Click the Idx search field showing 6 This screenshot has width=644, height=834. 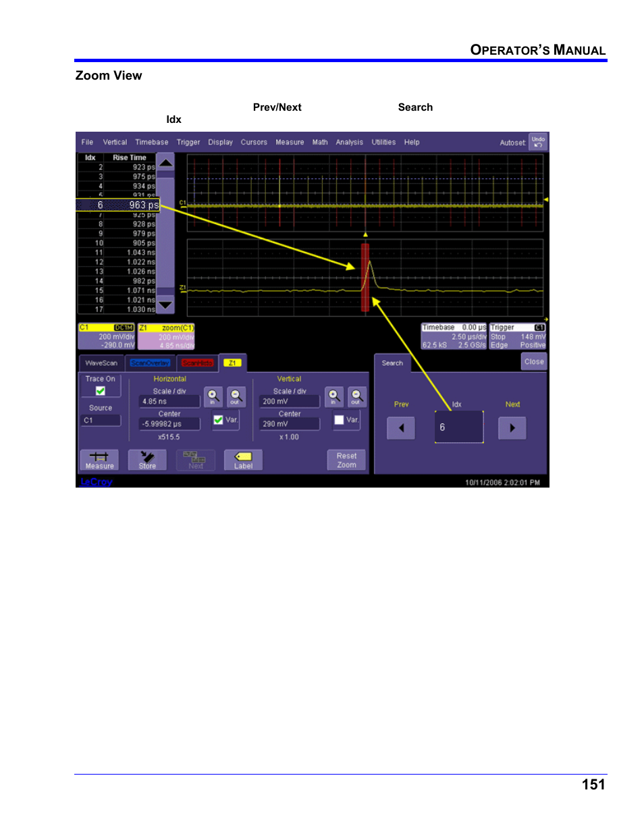459,427
